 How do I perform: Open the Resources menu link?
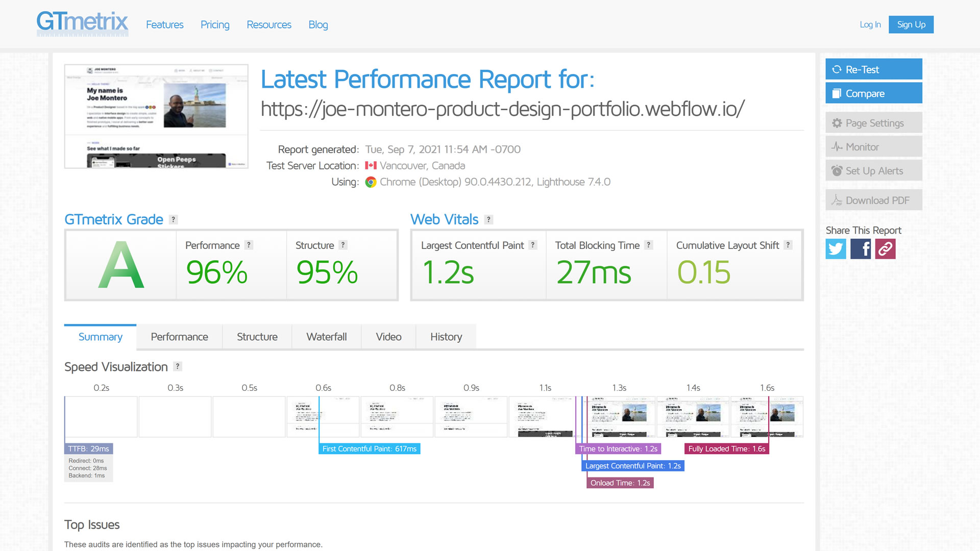269,24
